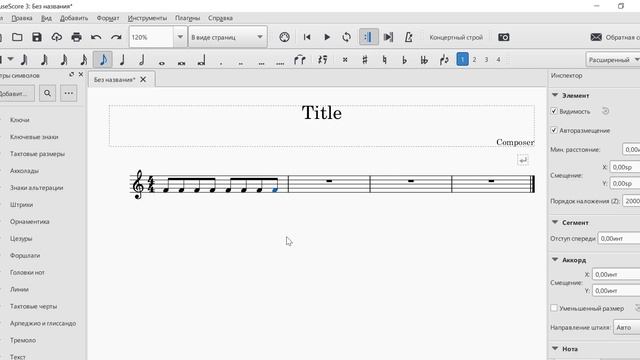Select voice 1
This screenshot has height=360, width=640.
coord(462,60)
